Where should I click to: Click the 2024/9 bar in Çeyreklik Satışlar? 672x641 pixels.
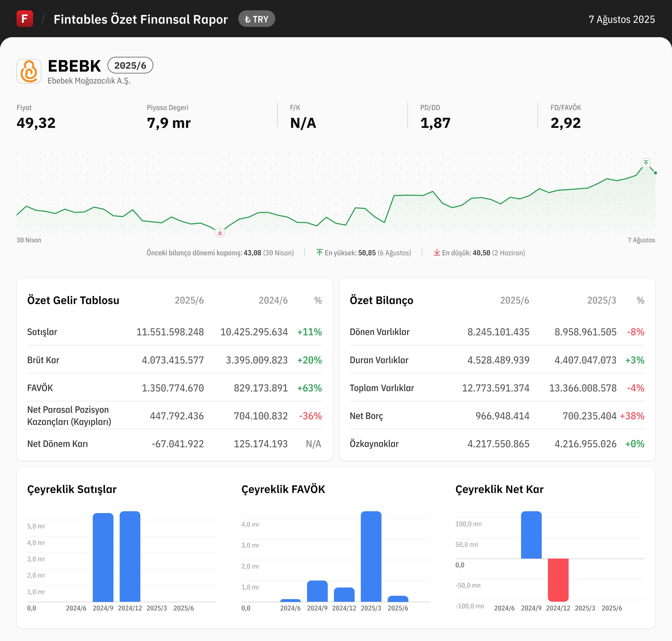tap(103, 557)
